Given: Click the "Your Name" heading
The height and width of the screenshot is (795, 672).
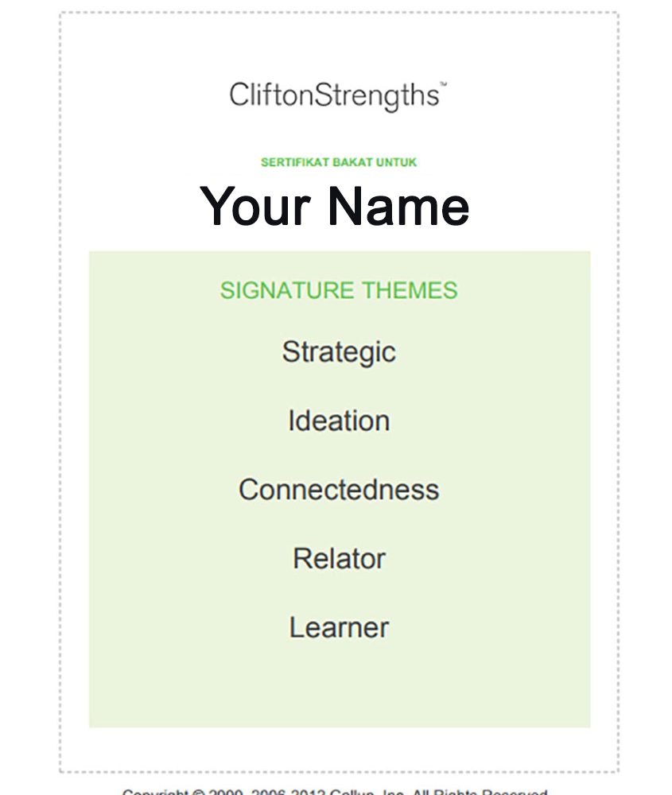Looking at the screenshot, I should pos(335,205).
